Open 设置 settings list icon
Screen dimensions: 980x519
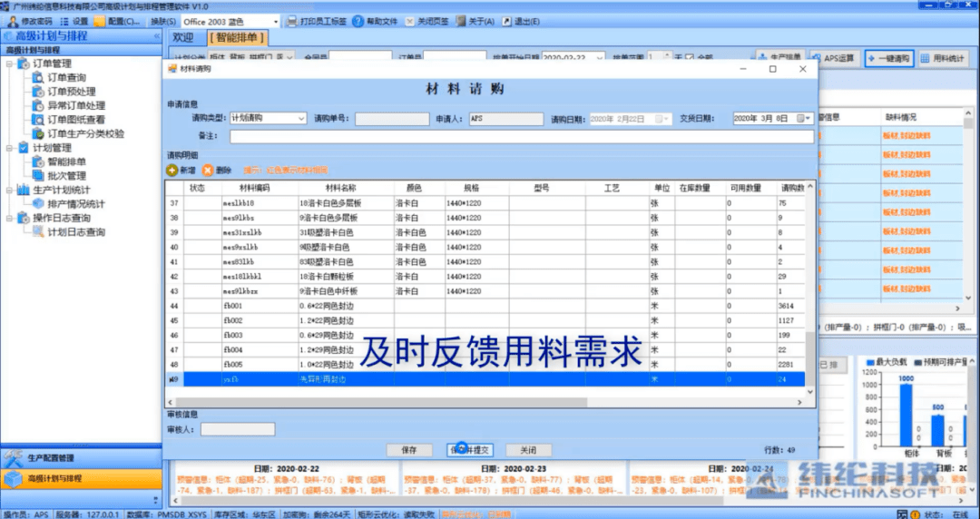click(x=64, y=21)
